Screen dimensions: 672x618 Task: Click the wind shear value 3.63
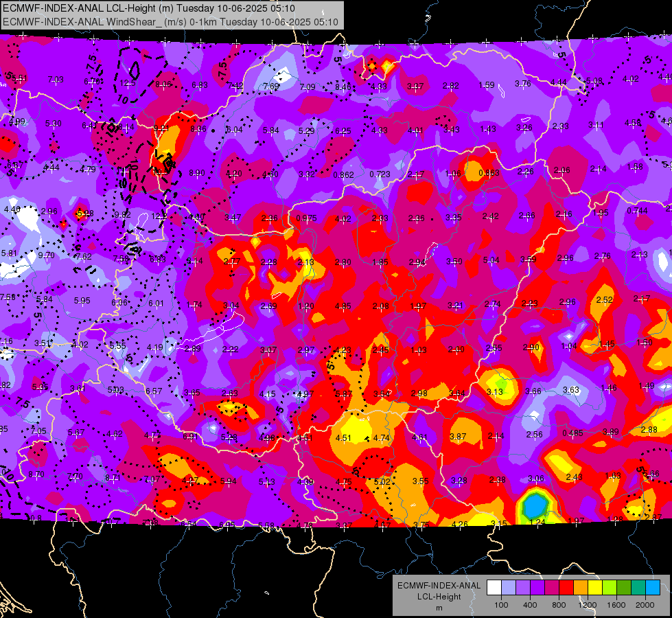[x=571, y=390]
